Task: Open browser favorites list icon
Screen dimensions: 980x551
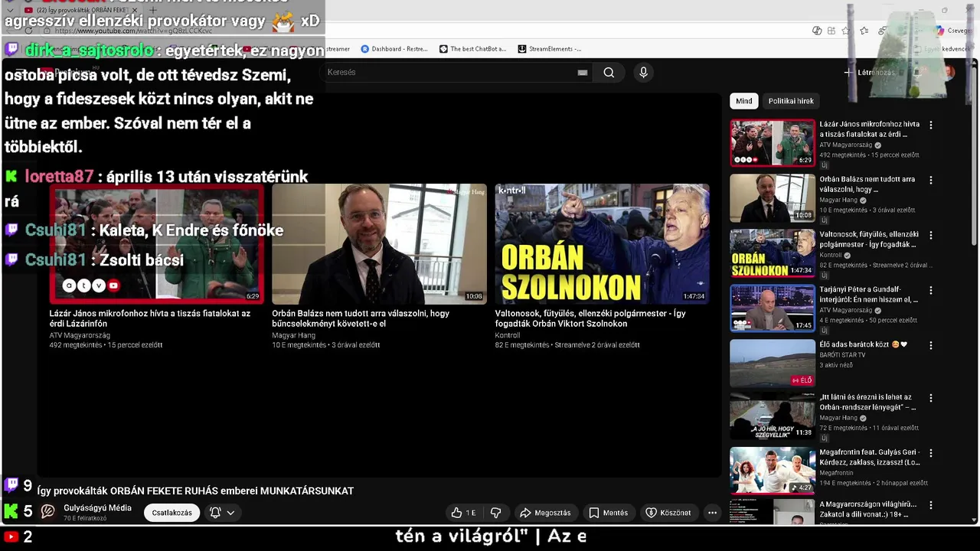Action: pyautogui.click(x=864, y=31)
